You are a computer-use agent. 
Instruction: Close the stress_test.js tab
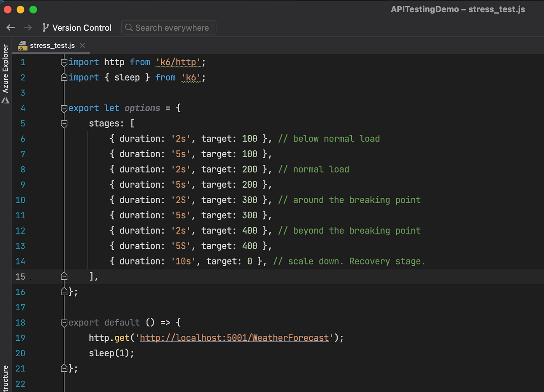click(x=82, y=45)
